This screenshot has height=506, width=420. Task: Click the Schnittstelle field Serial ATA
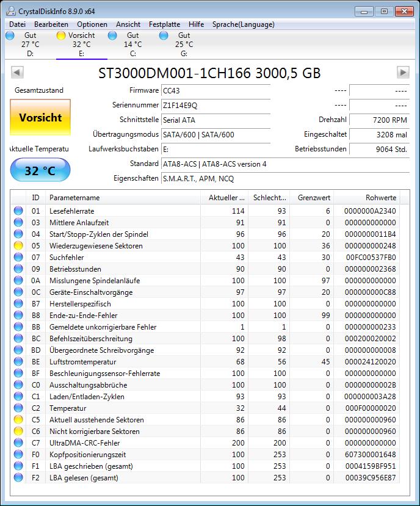pyautogui.click(x=215, y=120)
